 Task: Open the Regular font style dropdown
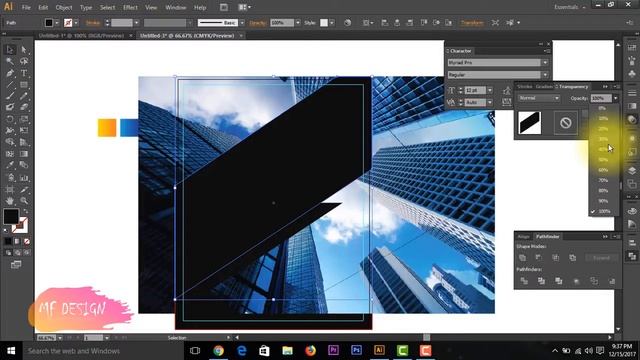[545, 75]
